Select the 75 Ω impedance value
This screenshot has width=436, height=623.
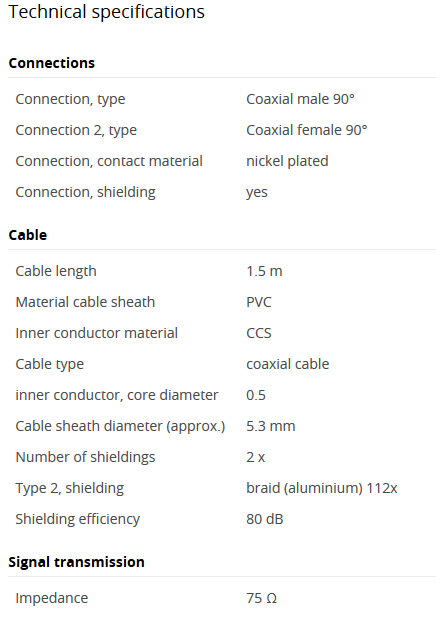tap(262, 598)
